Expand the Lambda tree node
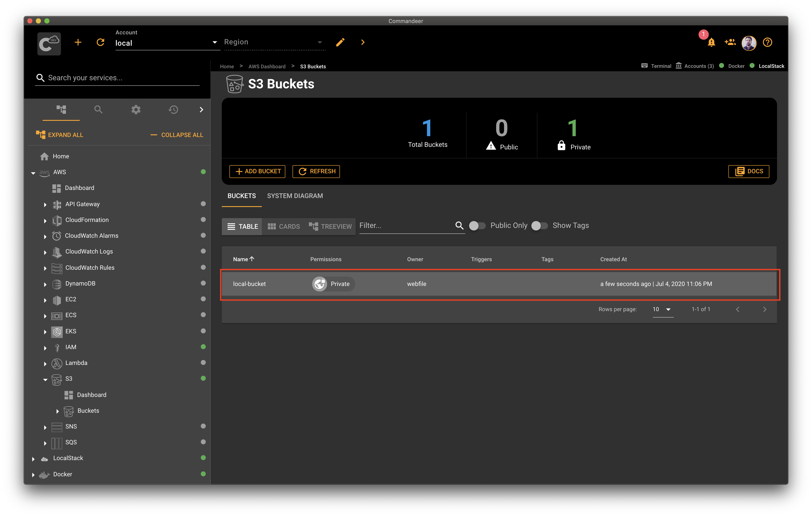Screen dimensions: 812x516 45,364
